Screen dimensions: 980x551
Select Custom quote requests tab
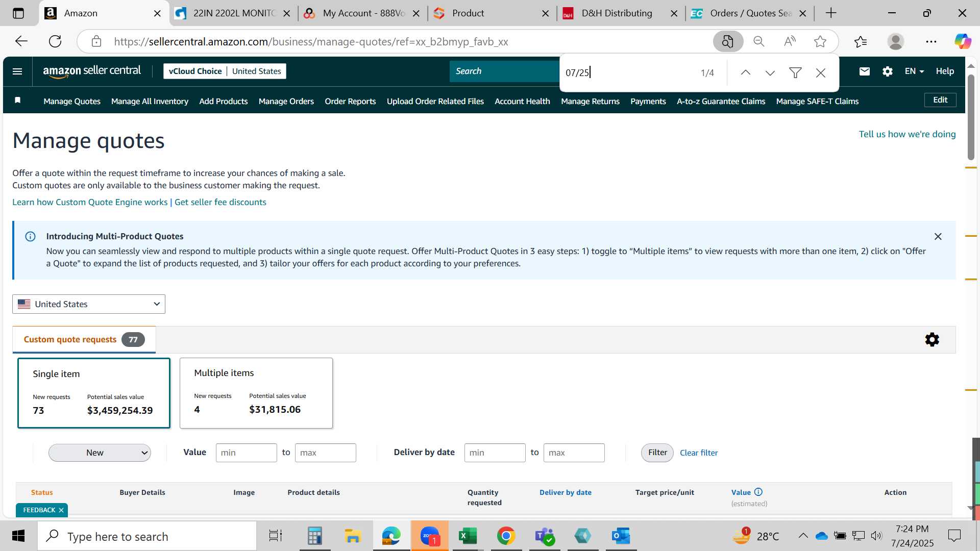(84, 340)
